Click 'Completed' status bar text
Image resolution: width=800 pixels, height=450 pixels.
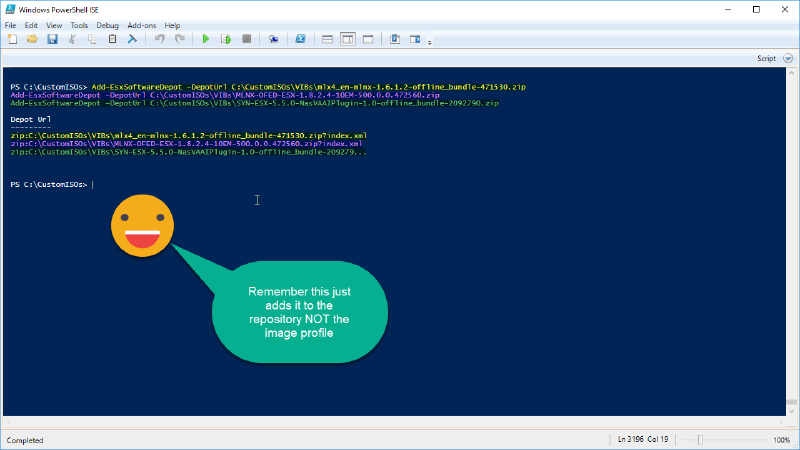(x=25, y=440)
